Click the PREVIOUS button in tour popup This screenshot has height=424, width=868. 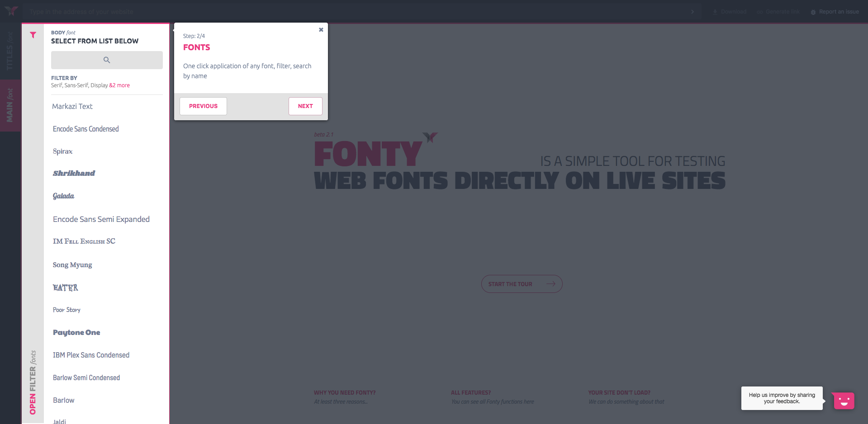(x=203, y=106)
